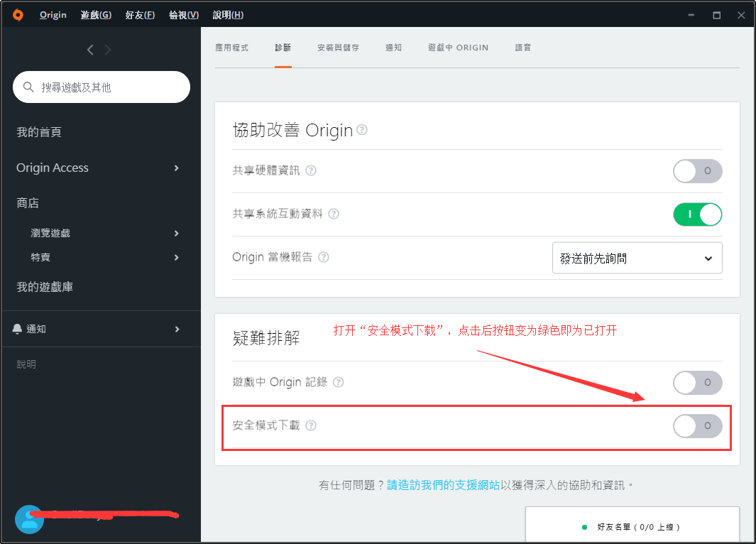Open 我的遊戲庫 in sidebar
This screenshot has height=544, width=756.
[45, 287]
